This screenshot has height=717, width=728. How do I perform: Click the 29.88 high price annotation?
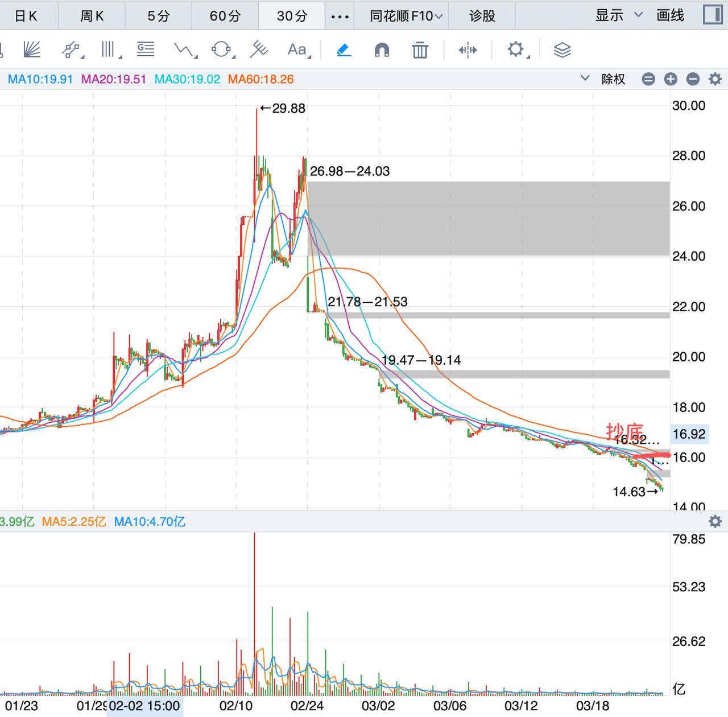(283, 108)
